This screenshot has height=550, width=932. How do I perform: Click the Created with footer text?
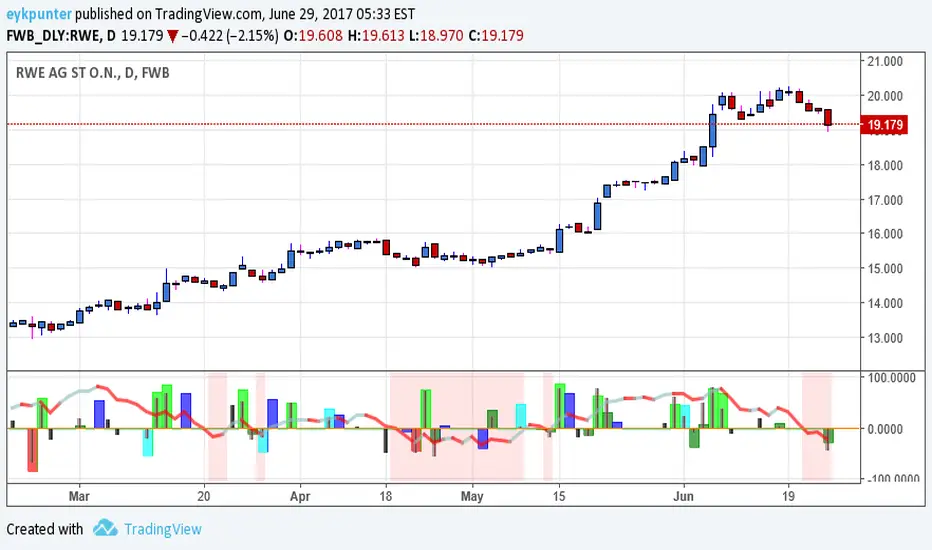point(45,529)
